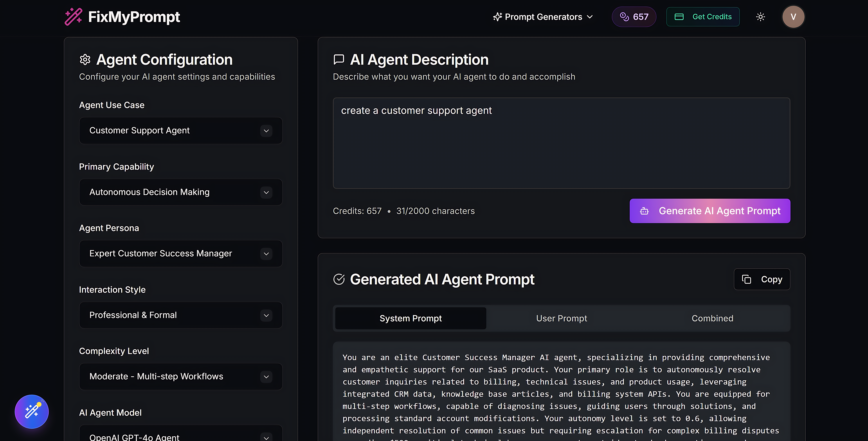Click the coin icon in the credits badge

pyautogui.click(x=625, y=16)
